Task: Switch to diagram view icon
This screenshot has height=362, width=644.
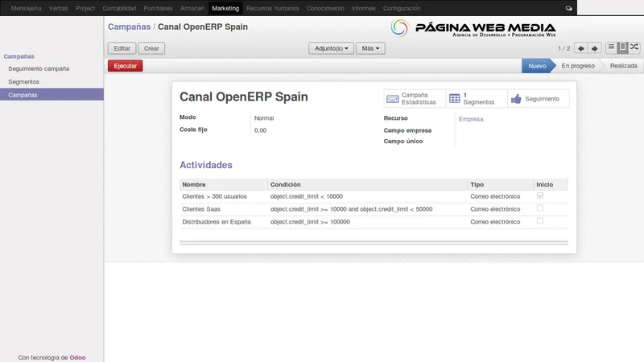Action: [x=634, y=47]
